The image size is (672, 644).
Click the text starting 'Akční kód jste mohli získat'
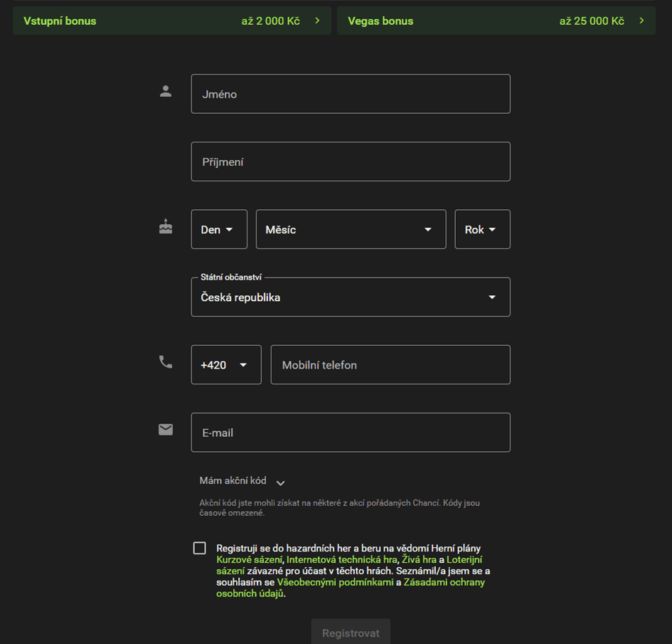[339, 507]
